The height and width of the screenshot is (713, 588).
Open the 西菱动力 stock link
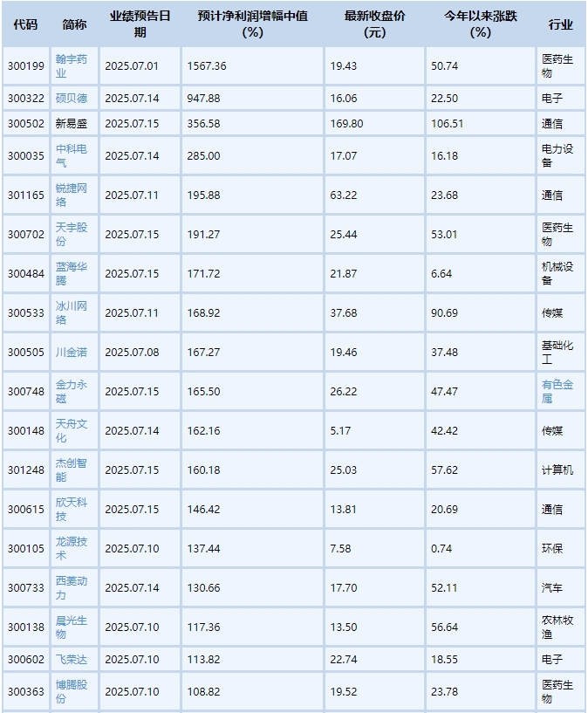(72, 587)
